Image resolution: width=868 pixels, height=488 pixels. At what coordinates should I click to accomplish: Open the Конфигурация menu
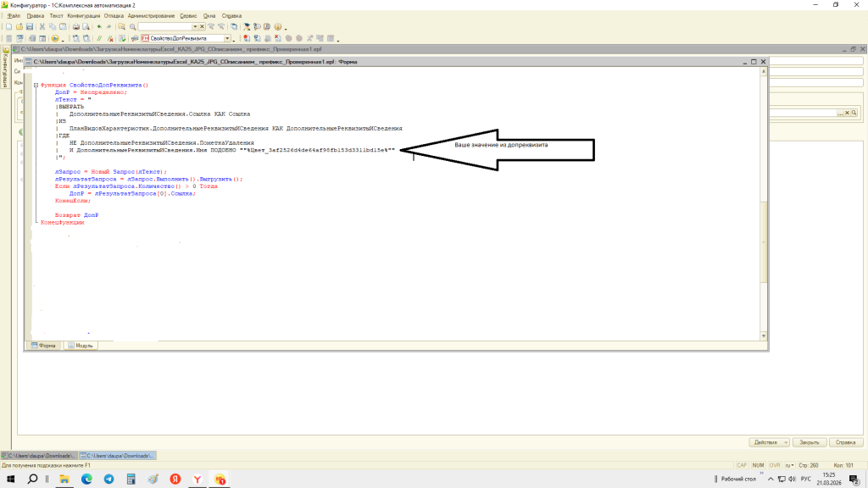(x=84, y=16)
